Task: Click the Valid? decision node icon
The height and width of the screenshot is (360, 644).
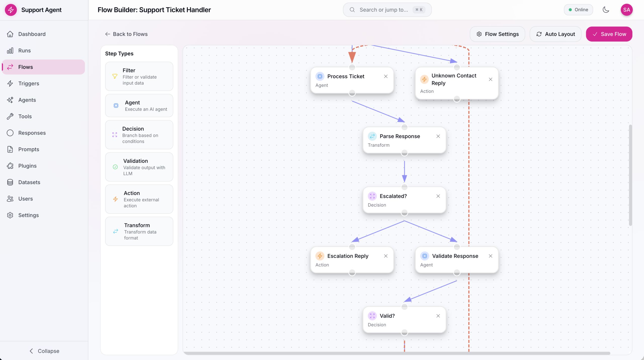Action: coord(372,316)
